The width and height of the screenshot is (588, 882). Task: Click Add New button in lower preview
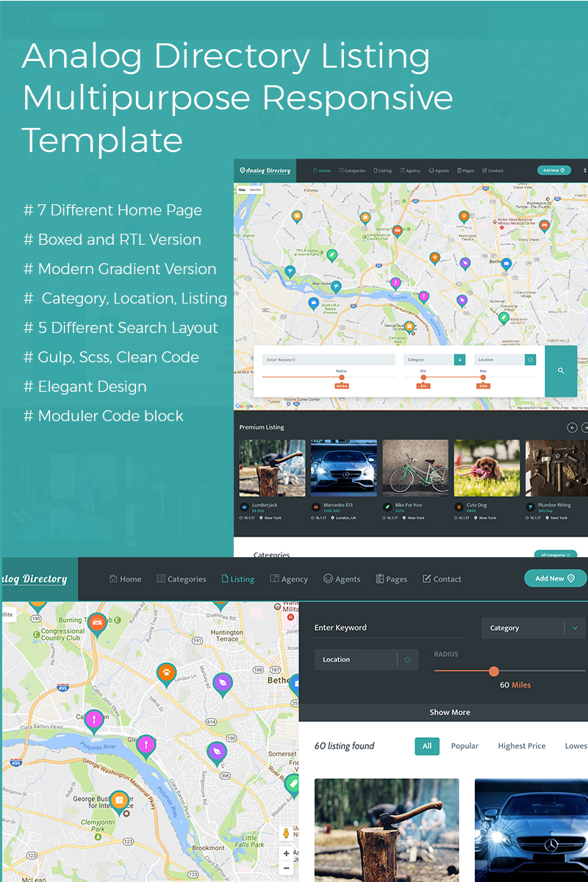click(555, 578)
